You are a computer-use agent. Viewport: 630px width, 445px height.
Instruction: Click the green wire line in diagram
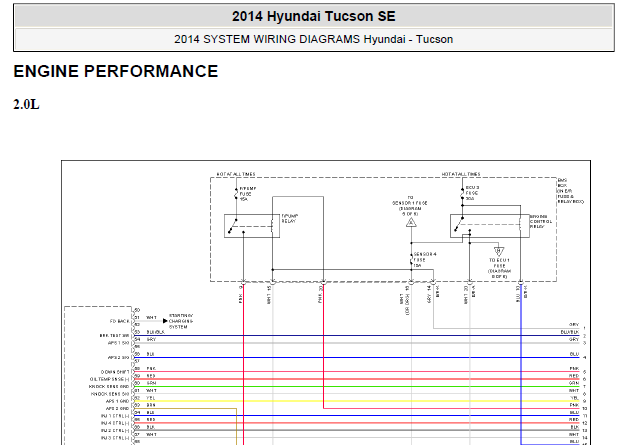356,387
